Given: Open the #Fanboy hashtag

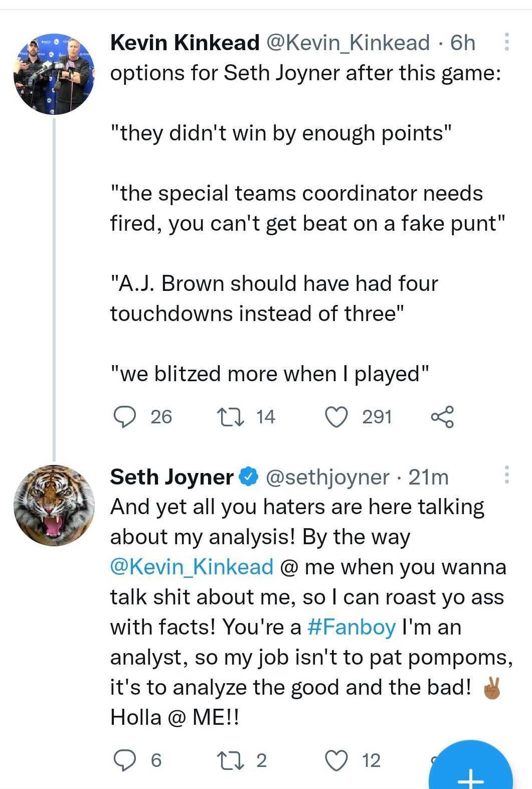Looking at the screenshot, I should point(351,627).
